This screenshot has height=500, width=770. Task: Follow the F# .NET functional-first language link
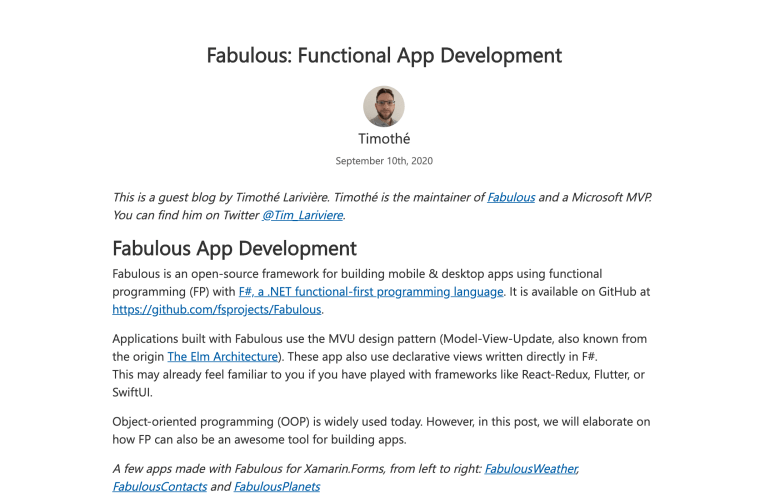371,292
